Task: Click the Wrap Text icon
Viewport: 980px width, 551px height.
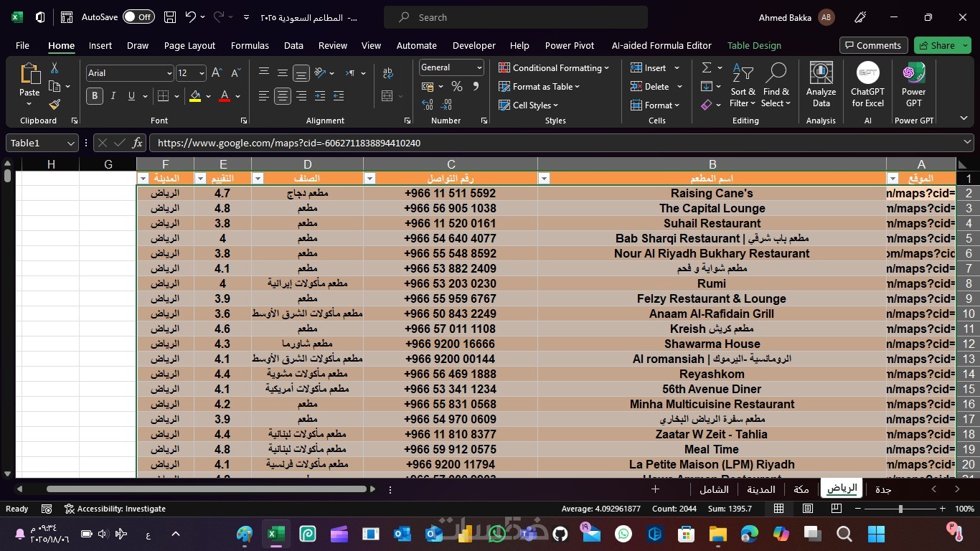Action: [x=388, y=72]
